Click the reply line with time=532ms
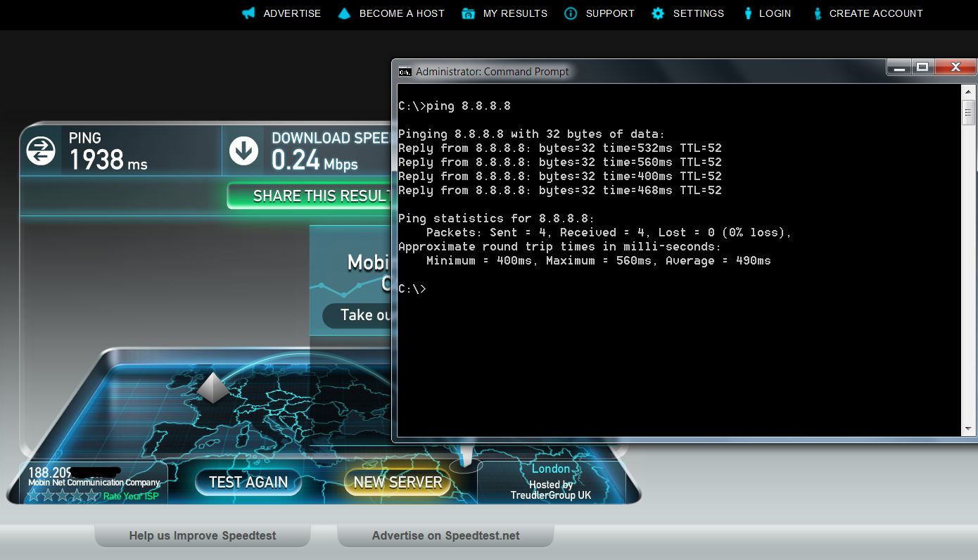978x560 pixels. 560,148
